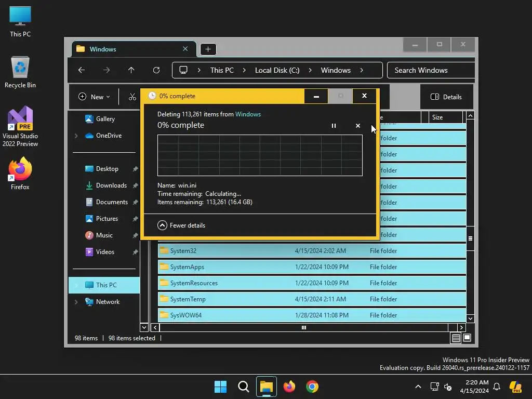Open OneDrive in the navigation pane
The height and width of the screenshot is (399, 532).
pos(104,136)
